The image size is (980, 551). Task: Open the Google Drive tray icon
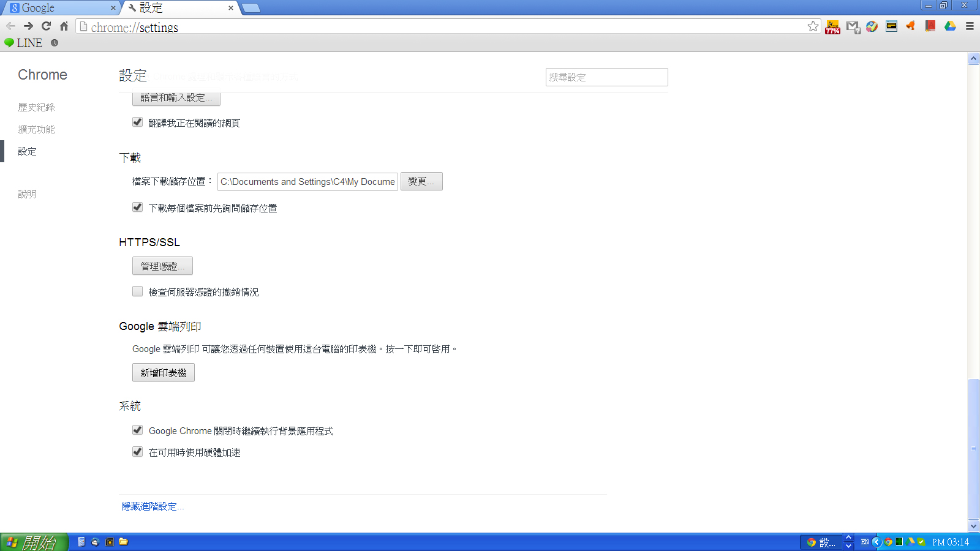click(x=911, y=542)
